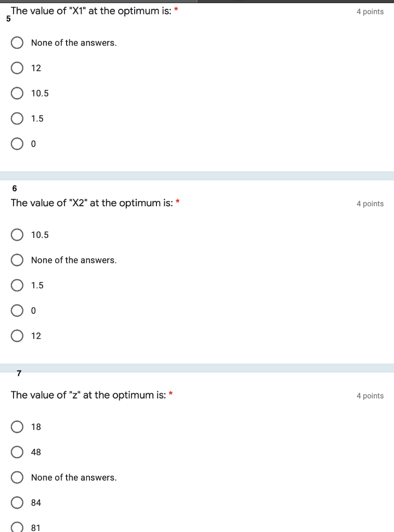The image size is (394, 532).
Task: Select "18" for the z value question
Action: coord(17,427)
